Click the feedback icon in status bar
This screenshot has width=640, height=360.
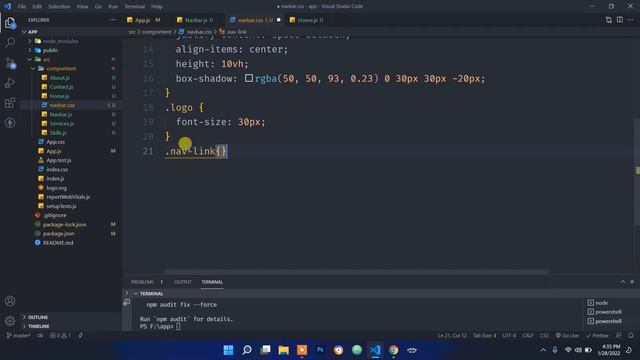[619, 336]
